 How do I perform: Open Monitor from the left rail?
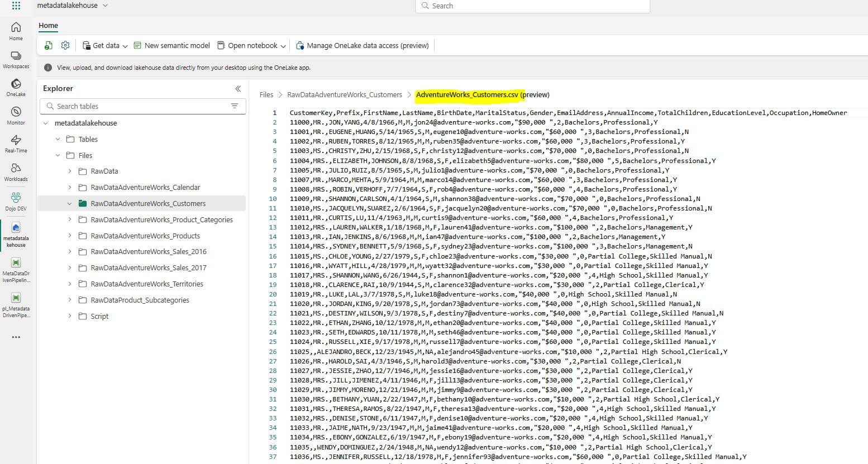(16, 116)
